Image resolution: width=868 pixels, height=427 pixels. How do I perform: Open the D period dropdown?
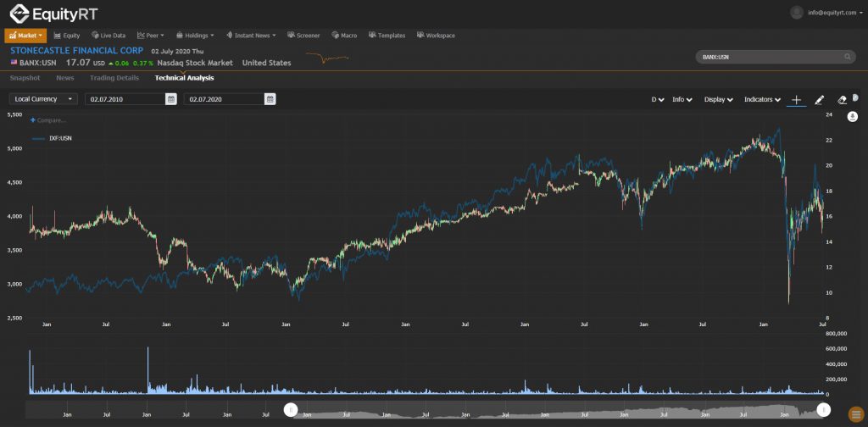(x=658, y=100)
